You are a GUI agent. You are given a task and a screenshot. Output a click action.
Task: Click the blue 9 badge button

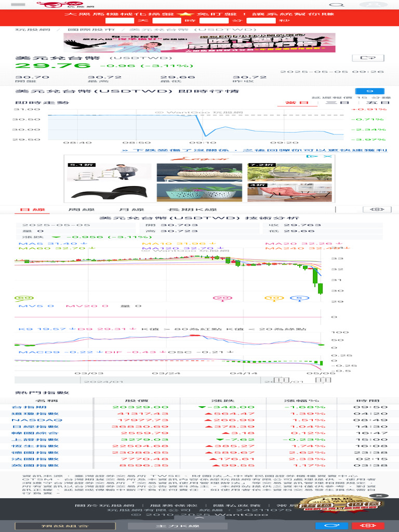point(370,91)
